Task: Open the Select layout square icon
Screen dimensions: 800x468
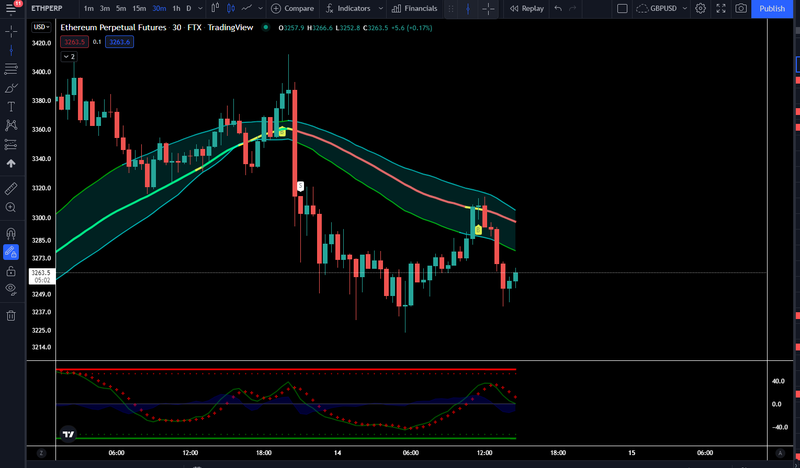Action: point(622,8)
